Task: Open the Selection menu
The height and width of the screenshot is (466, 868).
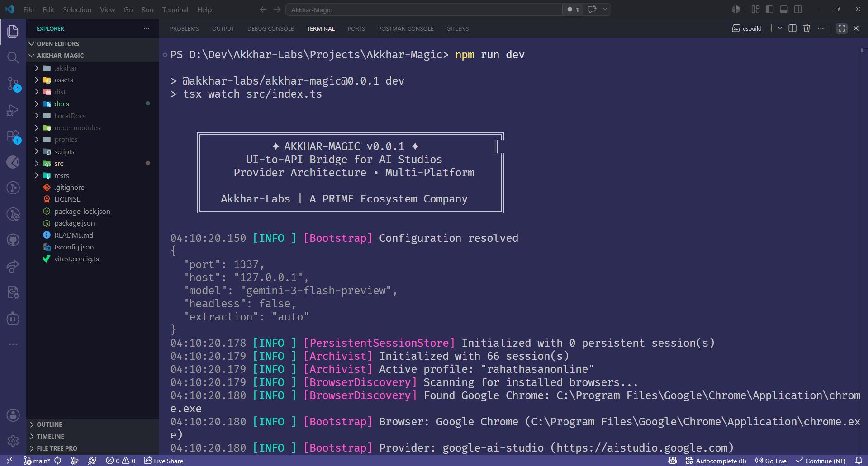Action: 77,9
